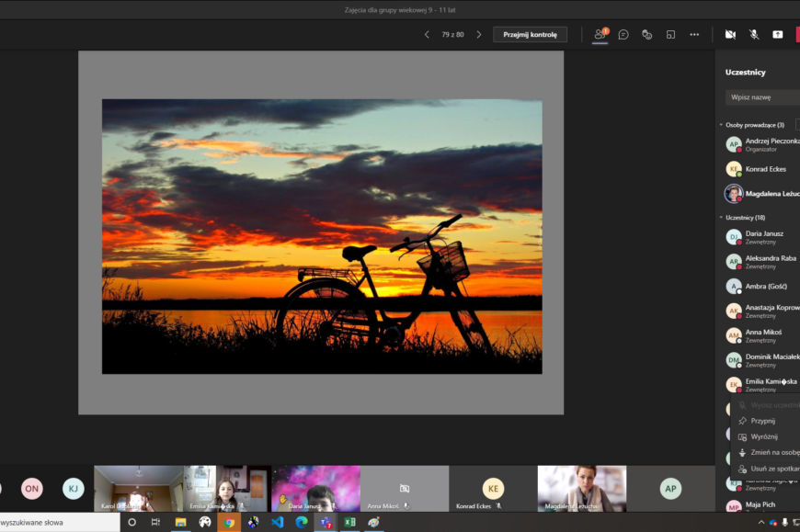Screen dimensions: 800x532
Task: Go to the previous slide
Action: [x=427, y=35]
